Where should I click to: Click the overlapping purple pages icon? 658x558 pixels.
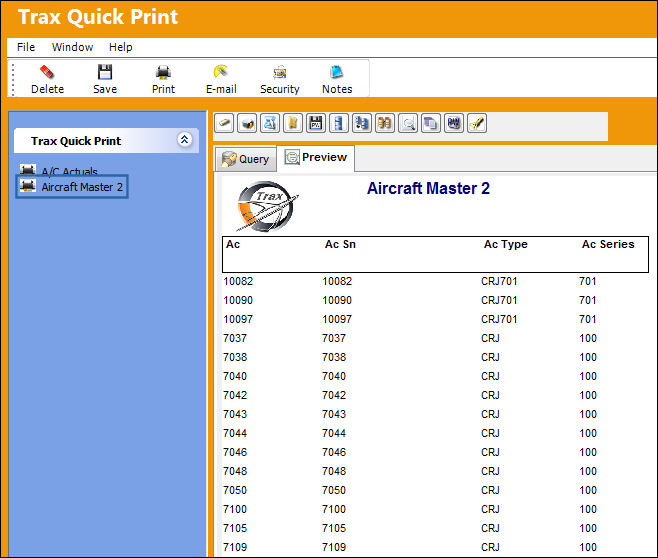click(431, 123)
